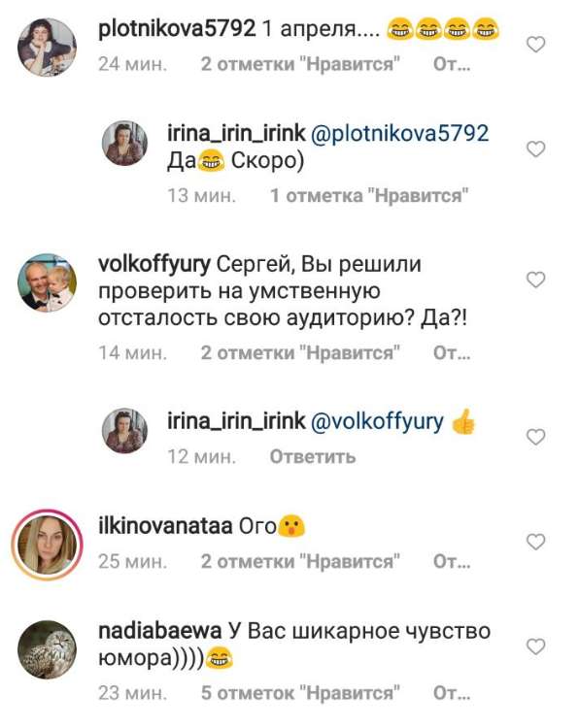Click the @volkoffyury mention link
The width and height of the screenshot is (579, 728).
point(377,421)
